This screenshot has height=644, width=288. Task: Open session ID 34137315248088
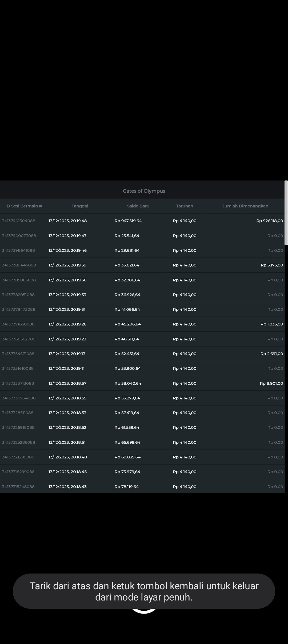click(18, 487)
